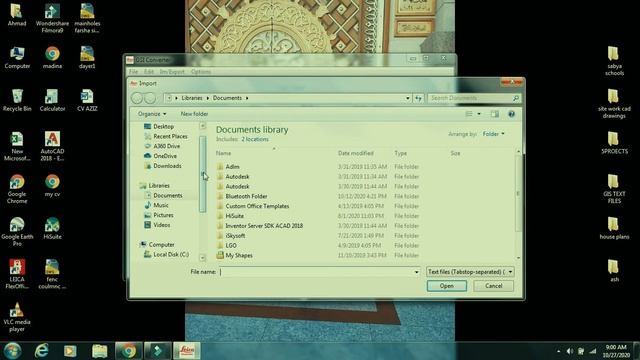The height and width of the screenshot is (360, 640).
Task: Click the Windows Start orb
Action: [x=13, y=351]
